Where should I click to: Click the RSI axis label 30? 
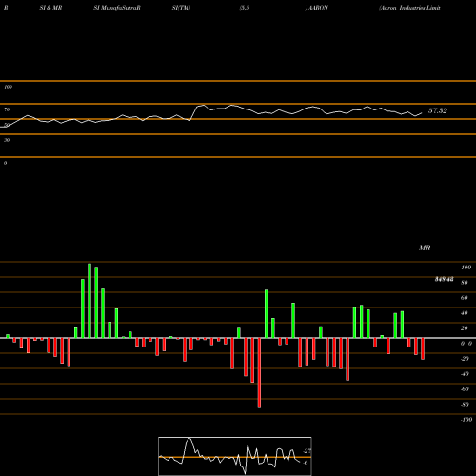(7, 140)
